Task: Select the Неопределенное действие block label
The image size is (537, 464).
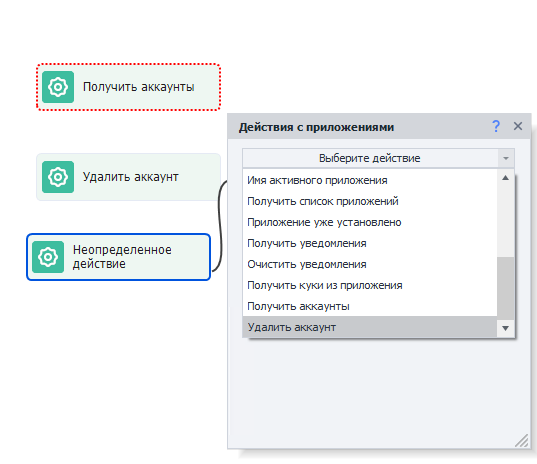Action: 122,257
